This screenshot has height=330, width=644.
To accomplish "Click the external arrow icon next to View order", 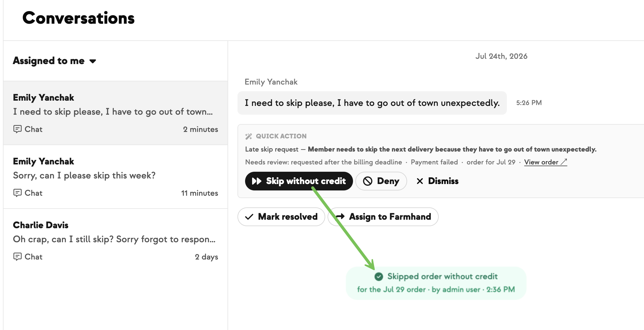I will 564,162.
